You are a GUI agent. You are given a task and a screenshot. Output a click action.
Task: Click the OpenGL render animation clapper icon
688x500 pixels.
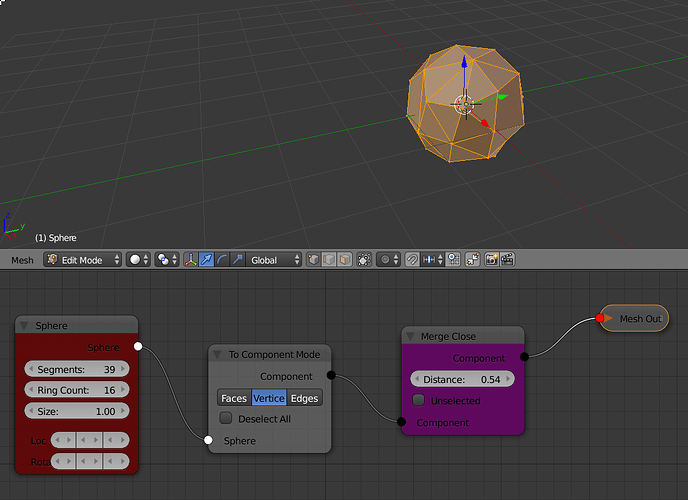pos(508,260)
